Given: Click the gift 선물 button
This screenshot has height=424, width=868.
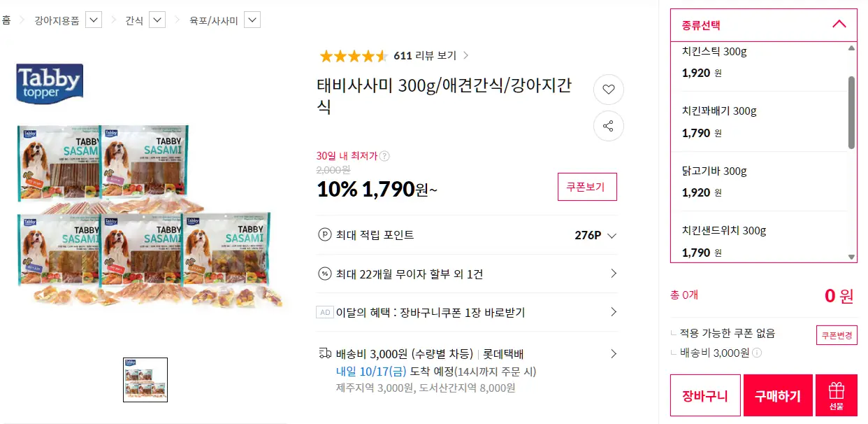Looking at the screenshot, I should pos(836,395).
